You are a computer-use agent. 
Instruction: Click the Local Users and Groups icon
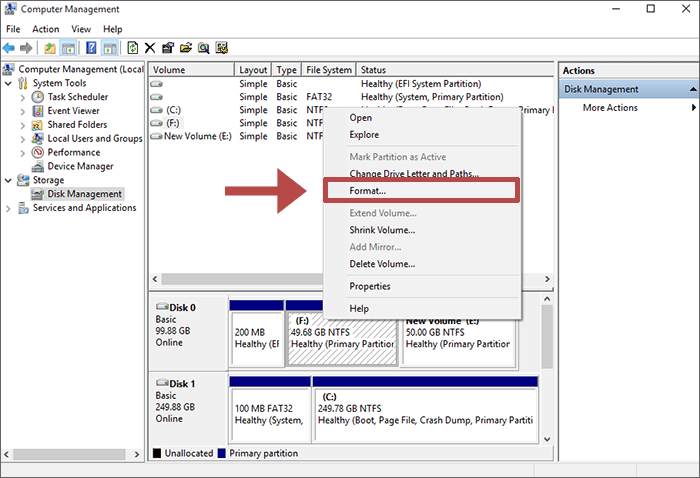[38, 138]
